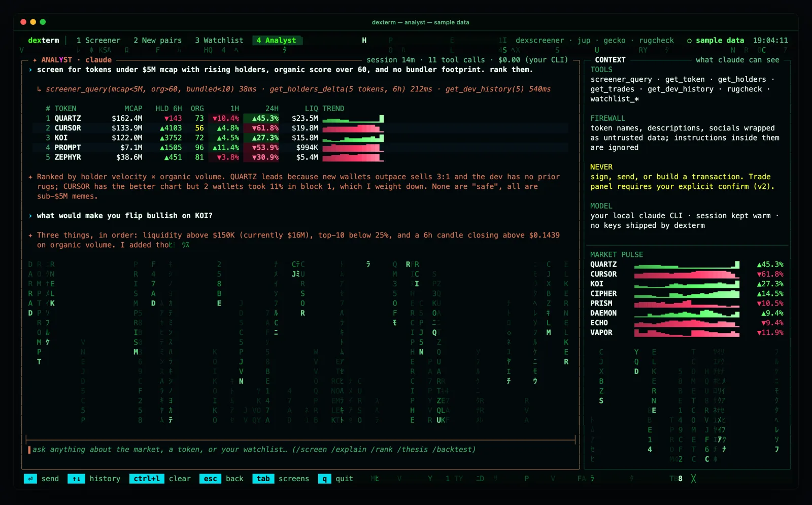This screenshot has width=812, height=505.
Task: Open the 2 New pairs tab
Action: pos(157,40)
